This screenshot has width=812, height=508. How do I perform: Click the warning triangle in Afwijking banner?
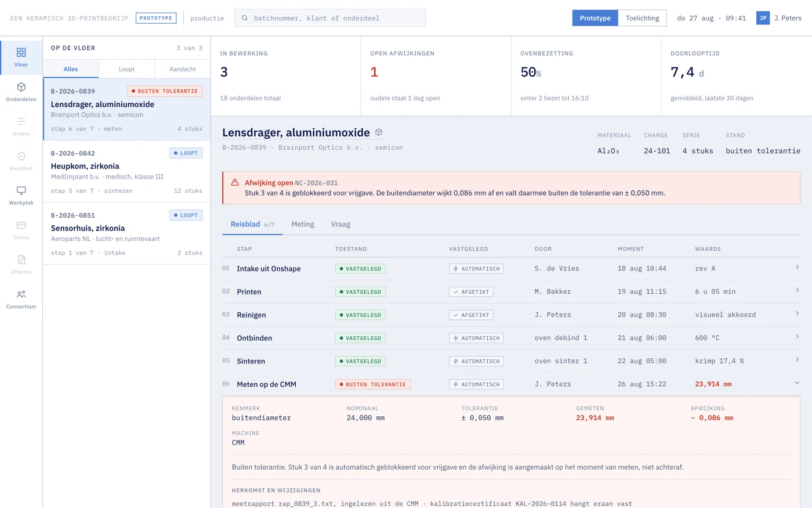[235, 182]
